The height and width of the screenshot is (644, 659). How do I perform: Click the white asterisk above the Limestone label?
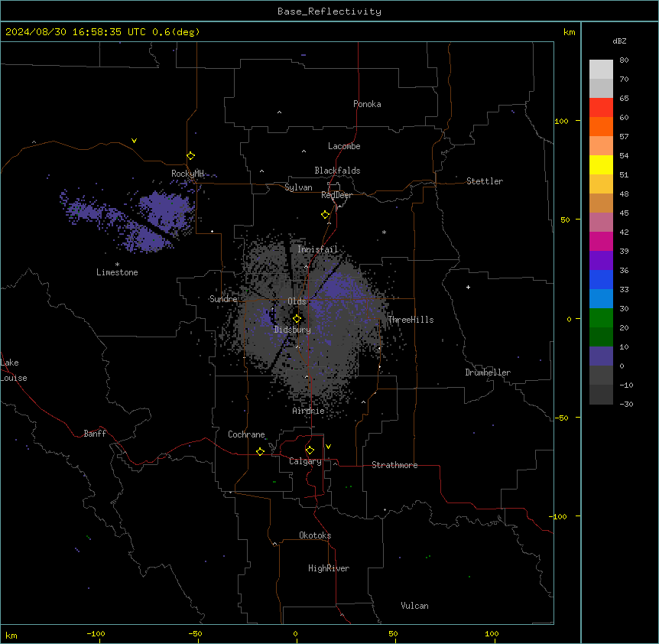click(117, 265)
